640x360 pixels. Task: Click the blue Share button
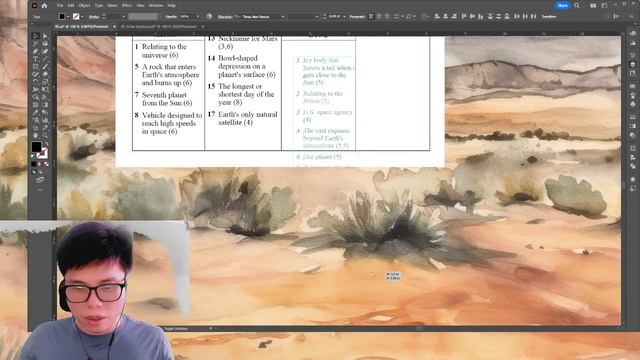(563, 5)
